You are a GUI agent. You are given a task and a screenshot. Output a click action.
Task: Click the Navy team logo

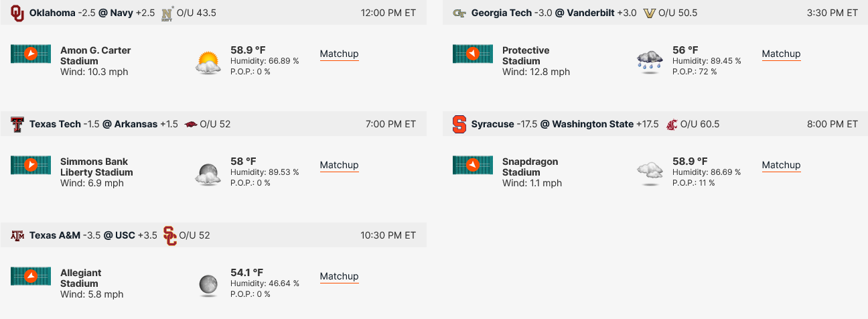pyautogui.click(x=167, y=13)
